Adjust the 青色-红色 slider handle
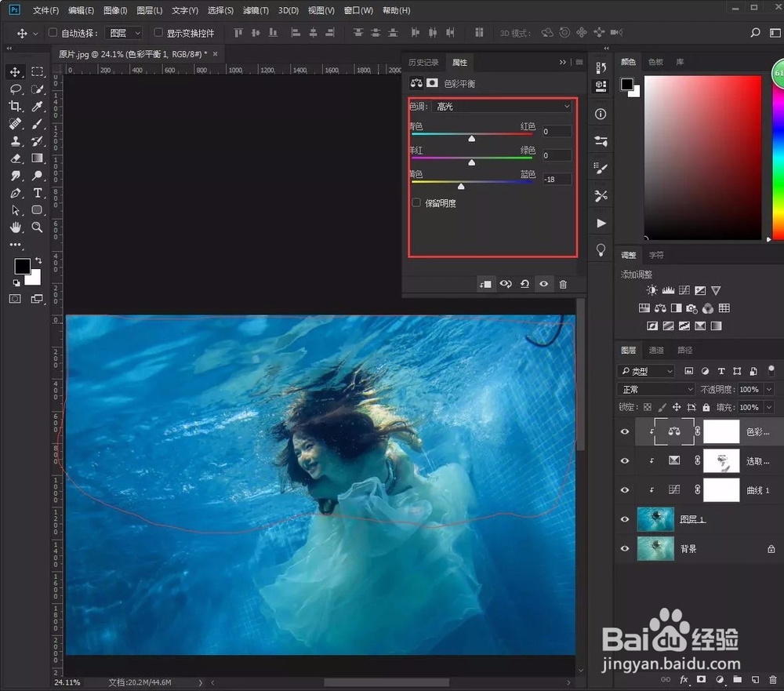Screen dimensions: 784x691 [471, 139]
